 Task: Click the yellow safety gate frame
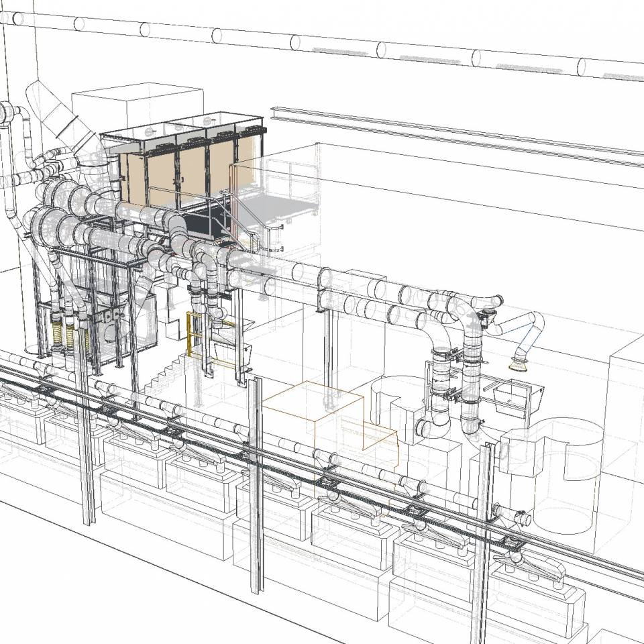(195, 333)
